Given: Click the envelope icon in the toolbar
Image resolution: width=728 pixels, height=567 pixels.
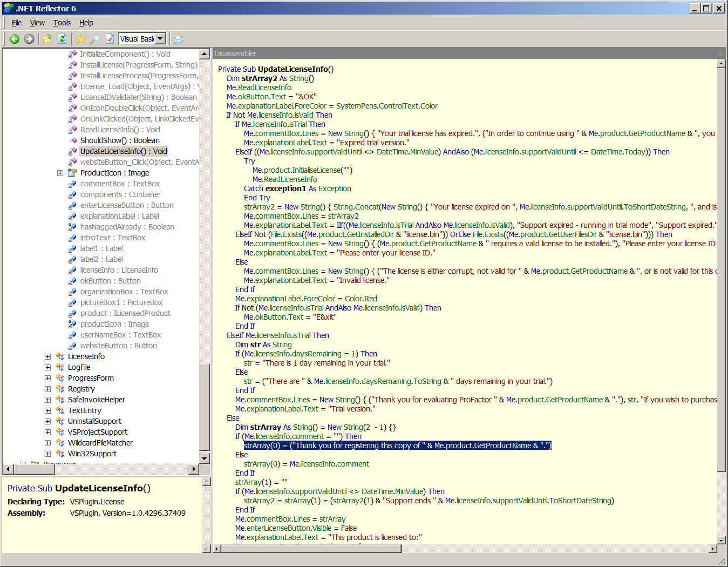Looking at the screenshot, I should coord(179,39).
